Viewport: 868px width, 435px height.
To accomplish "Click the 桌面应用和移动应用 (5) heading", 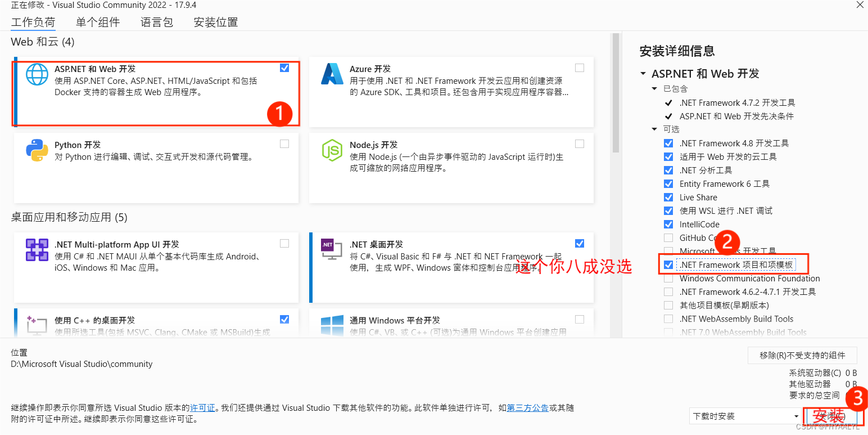I will point(69,217).
